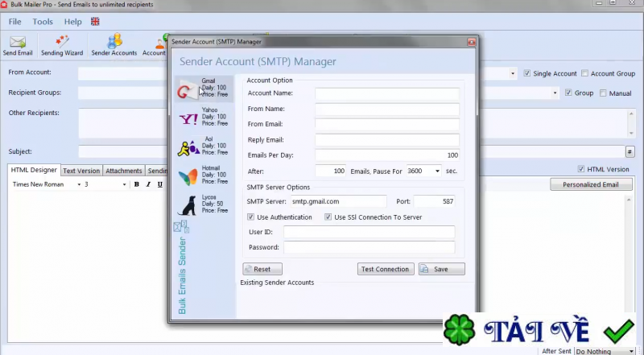Click the Reset button

[262, 269]
